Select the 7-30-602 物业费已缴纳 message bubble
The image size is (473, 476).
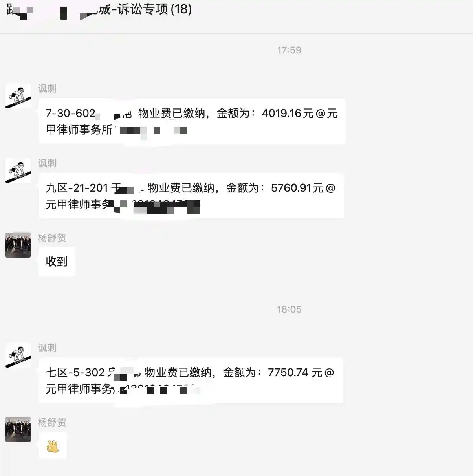(x=192, y=121)
